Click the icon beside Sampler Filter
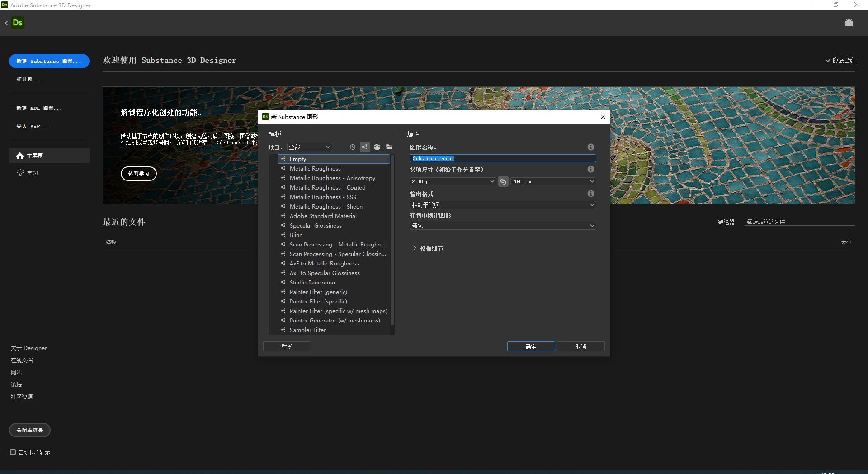 pyautogui.click(x=283, y=330)
